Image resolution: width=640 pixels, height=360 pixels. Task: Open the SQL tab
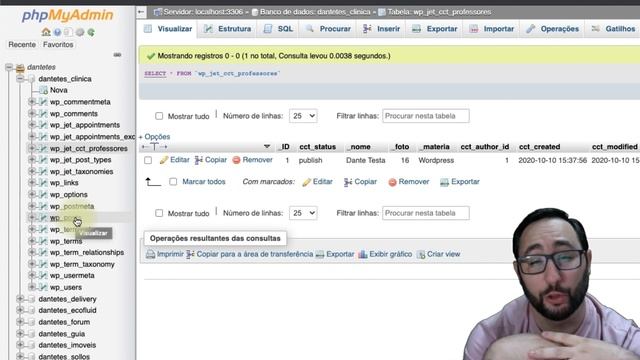click(278, 29)
